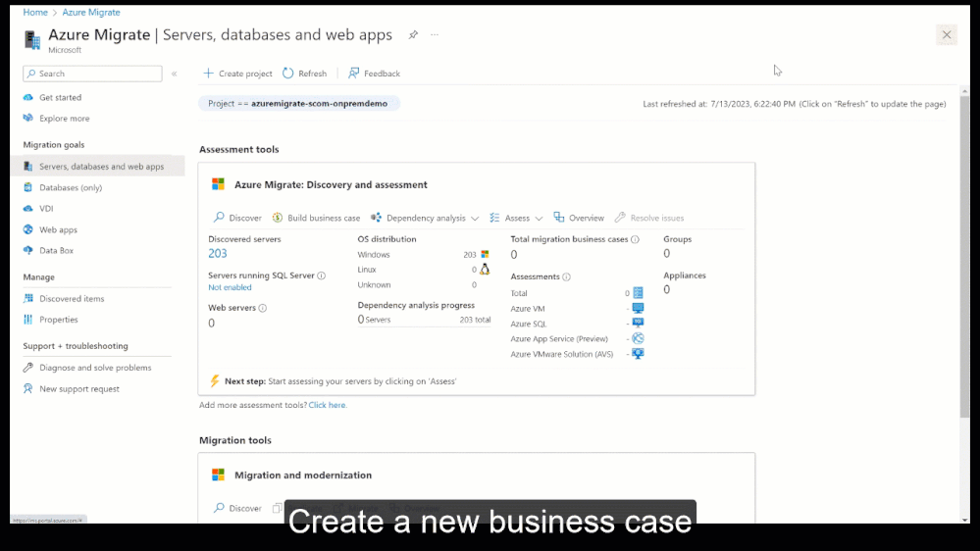Screen dimensions: 980x551
Task: Open Diagnose and solve problems
Action: (x=95, y=368)
